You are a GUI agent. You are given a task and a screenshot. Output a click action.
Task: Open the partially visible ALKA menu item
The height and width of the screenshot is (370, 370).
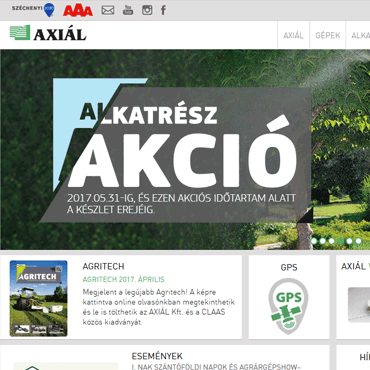tap(360, 35)
